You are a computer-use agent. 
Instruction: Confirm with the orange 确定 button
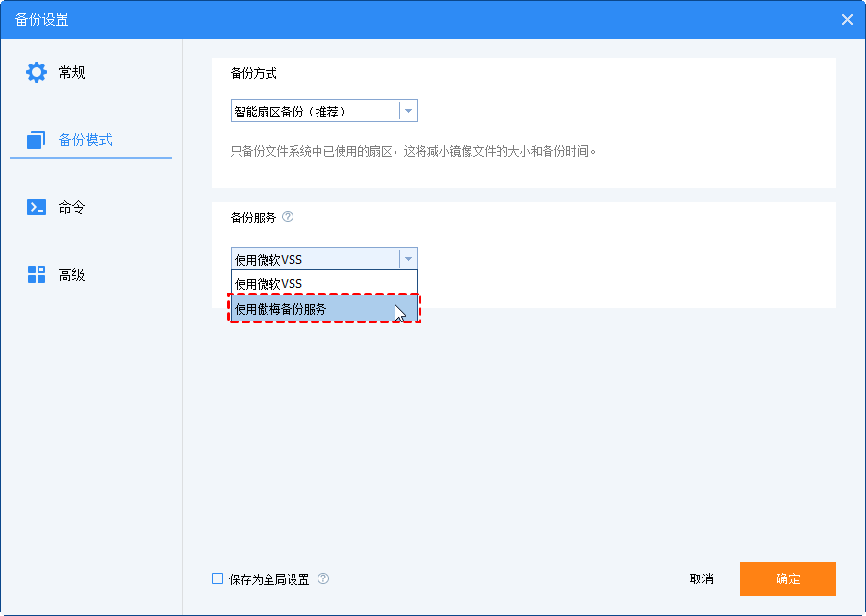point(787,579)
